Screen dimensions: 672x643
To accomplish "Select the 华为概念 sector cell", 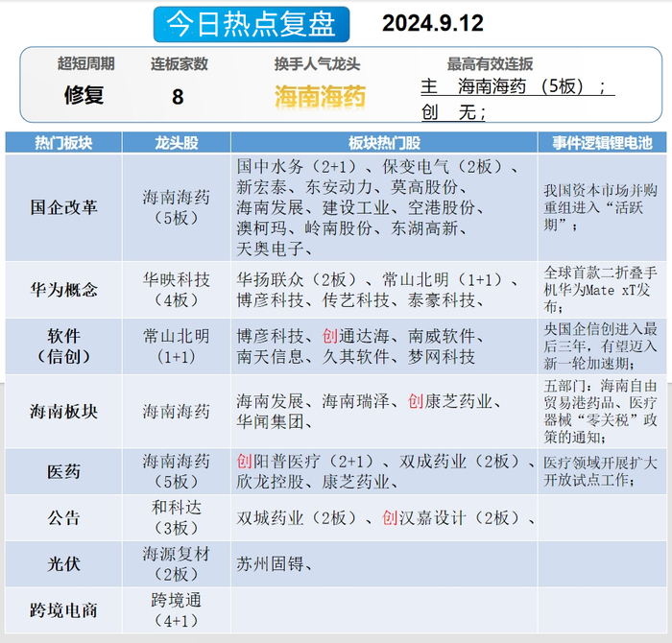I will (63, 290).
